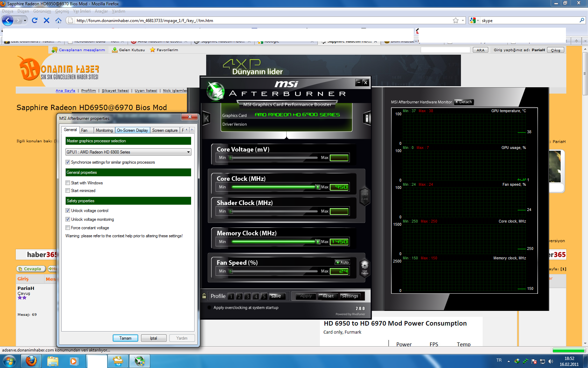Click the Tamam button
This screenshot has width=588, height=368.
coord(125,338)
